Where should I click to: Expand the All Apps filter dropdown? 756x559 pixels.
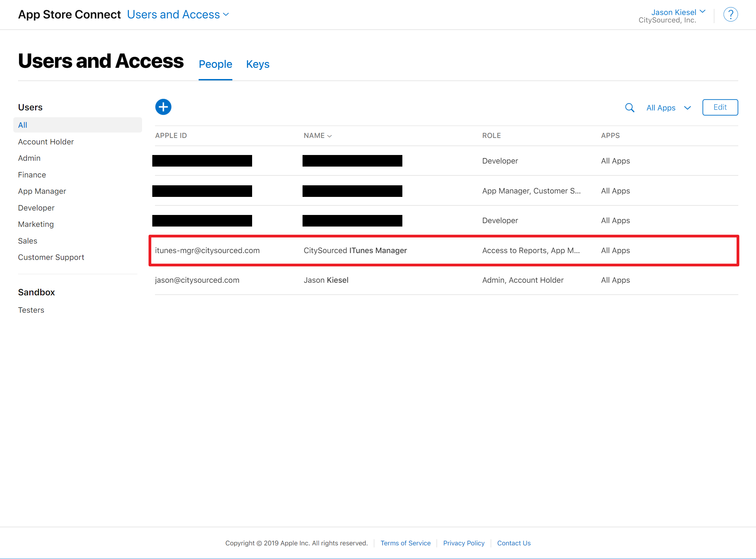click(668, 108)
